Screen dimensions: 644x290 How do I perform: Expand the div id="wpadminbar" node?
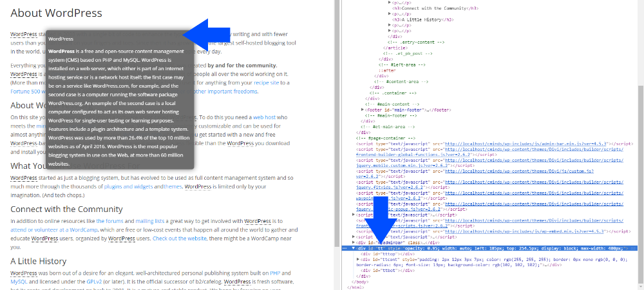click(354, 243)
